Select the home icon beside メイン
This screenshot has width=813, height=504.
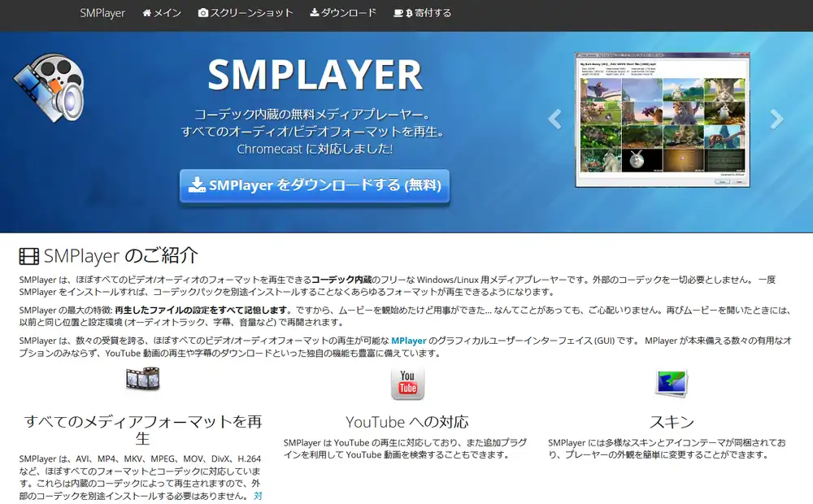point(146,14)
